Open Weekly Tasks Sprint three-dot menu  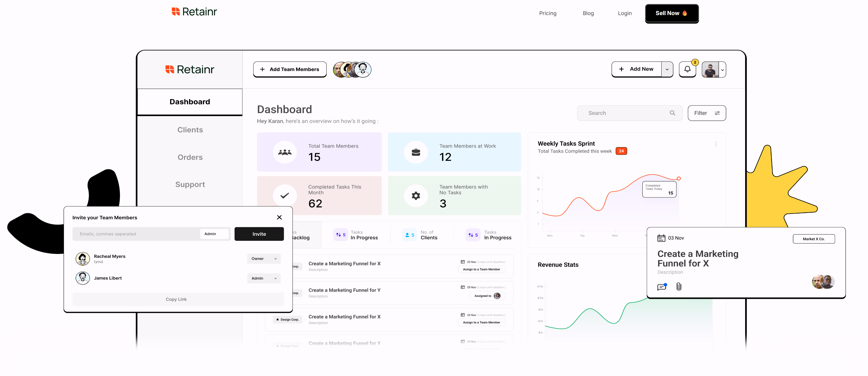click(716, 144)
